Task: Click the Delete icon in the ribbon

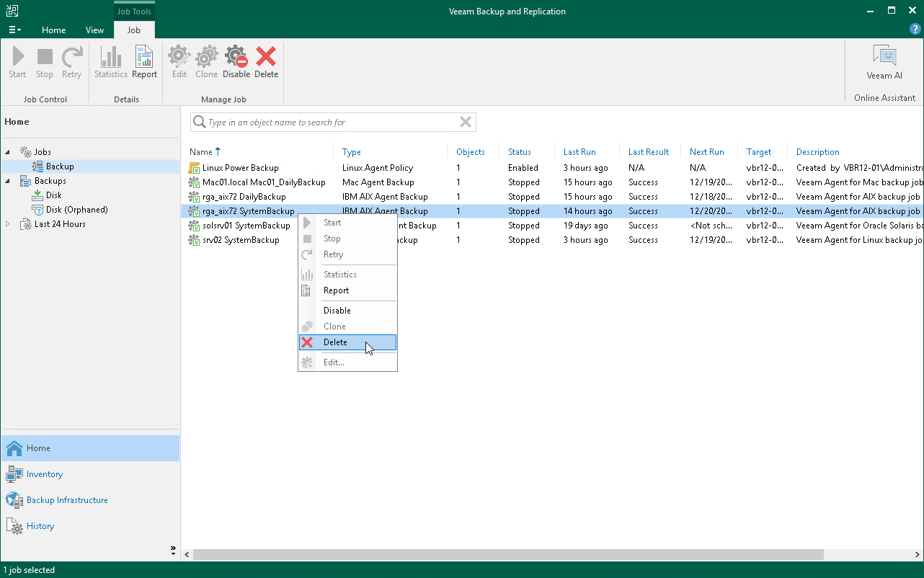Action: click(266, 58)
